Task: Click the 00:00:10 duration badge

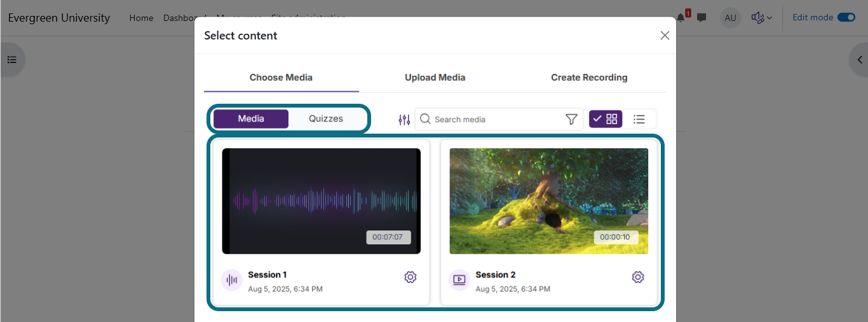Action: pyautogui.click(x=616, y=237)
